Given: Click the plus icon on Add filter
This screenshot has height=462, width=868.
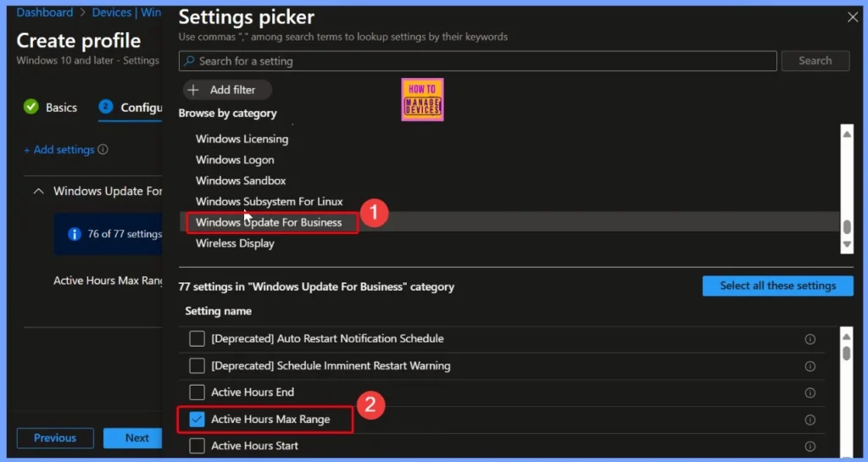Looking at the screenshot, I should point(193,90).
